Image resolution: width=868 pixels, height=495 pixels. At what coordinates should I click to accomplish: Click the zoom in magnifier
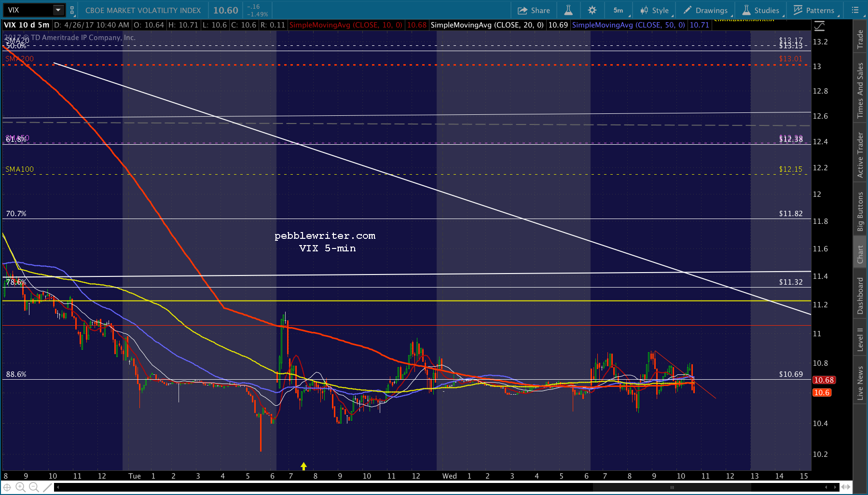pos(20,487)
